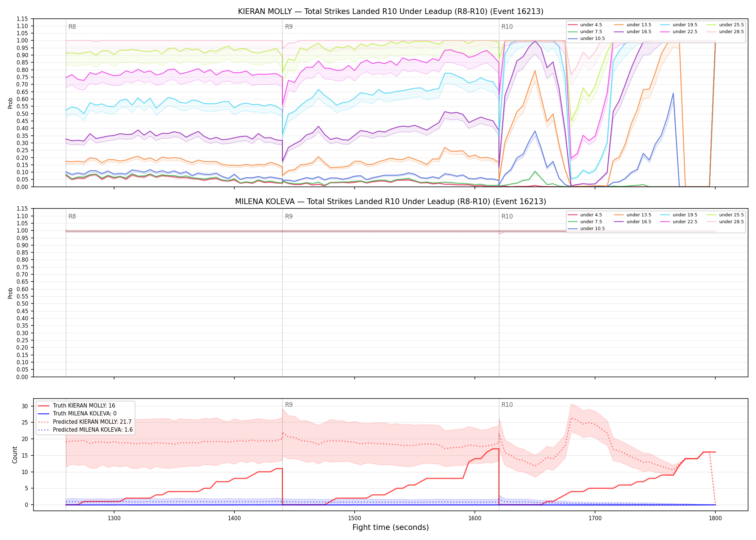The height and width of the screenshot is (540, 756).
Task: Click the 'Prob' label of Kieran Molly chart
Action: [x=10, y=103]
